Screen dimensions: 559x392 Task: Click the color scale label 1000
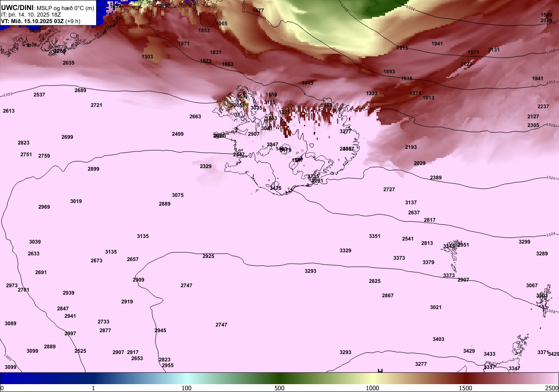[x=373, y=388]
